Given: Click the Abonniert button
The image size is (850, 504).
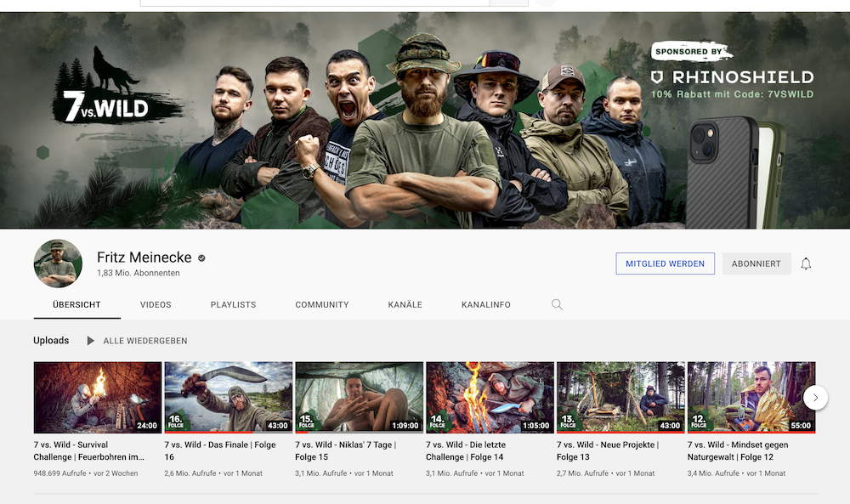Looking at the screenshot, I should pos(756,263).
